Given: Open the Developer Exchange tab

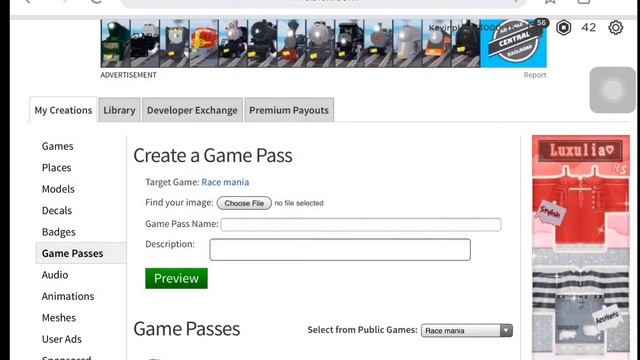Looking at the screenshot, I should pyautogui.click(x=192, y=110).
